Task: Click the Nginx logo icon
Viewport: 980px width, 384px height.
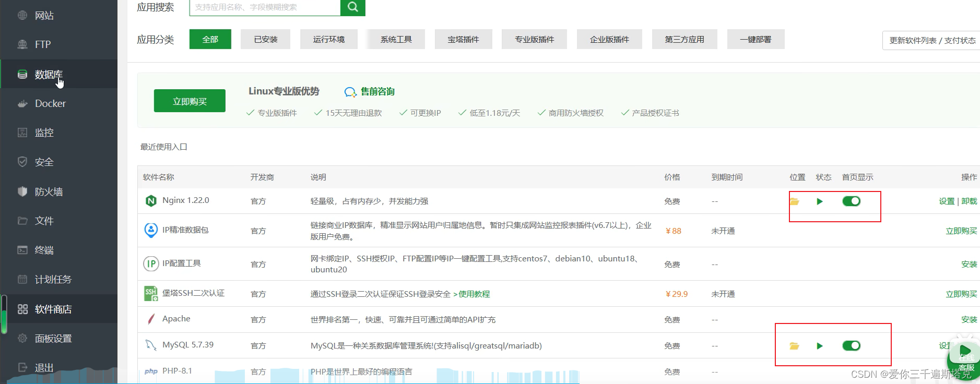Action: tap(151, 201)
